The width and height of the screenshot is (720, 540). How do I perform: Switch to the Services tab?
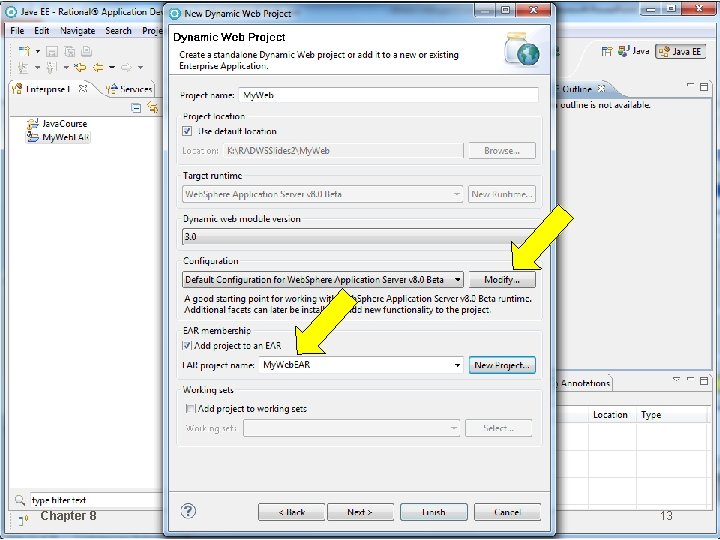coord(129,89)
